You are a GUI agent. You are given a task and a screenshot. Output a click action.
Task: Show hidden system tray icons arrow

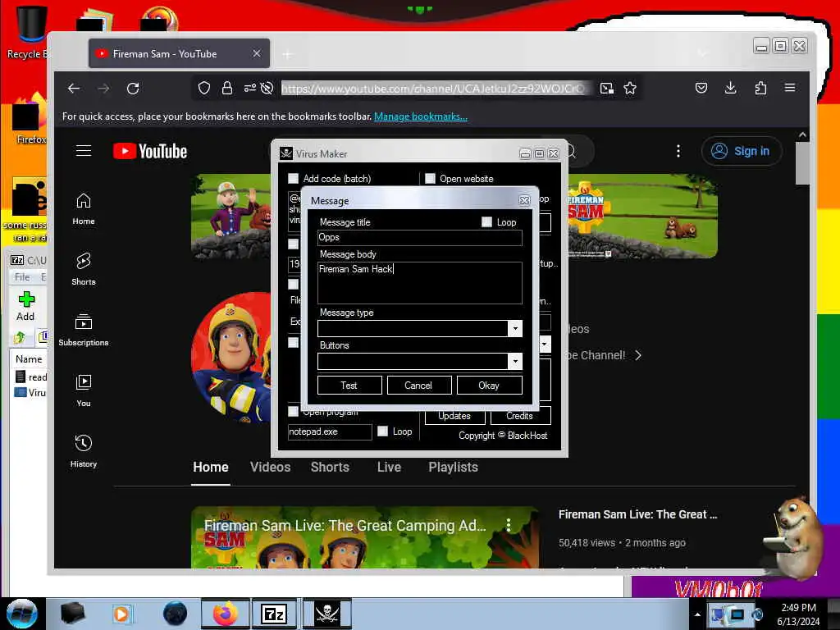pyautogui.click(x=697, y=614)
